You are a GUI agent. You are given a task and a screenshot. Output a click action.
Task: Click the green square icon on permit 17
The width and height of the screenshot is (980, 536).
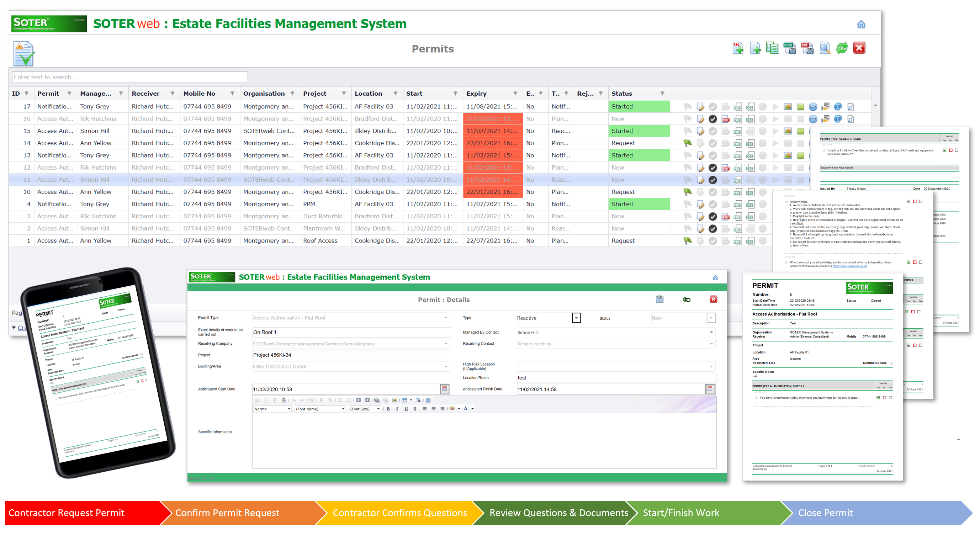coord(800,106)
